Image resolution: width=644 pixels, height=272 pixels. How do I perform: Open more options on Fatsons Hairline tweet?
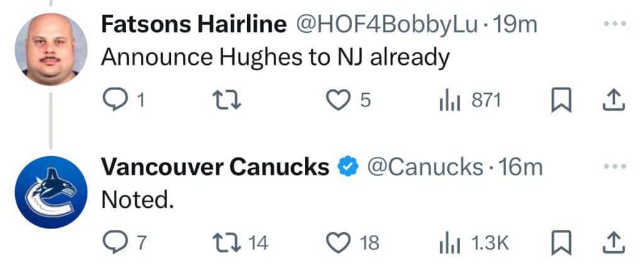(614, 25)
